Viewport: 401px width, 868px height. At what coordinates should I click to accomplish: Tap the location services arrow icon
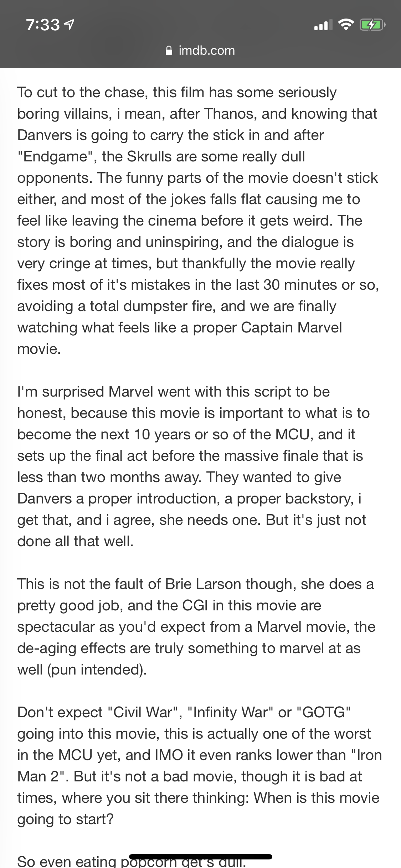pos(70,25)
